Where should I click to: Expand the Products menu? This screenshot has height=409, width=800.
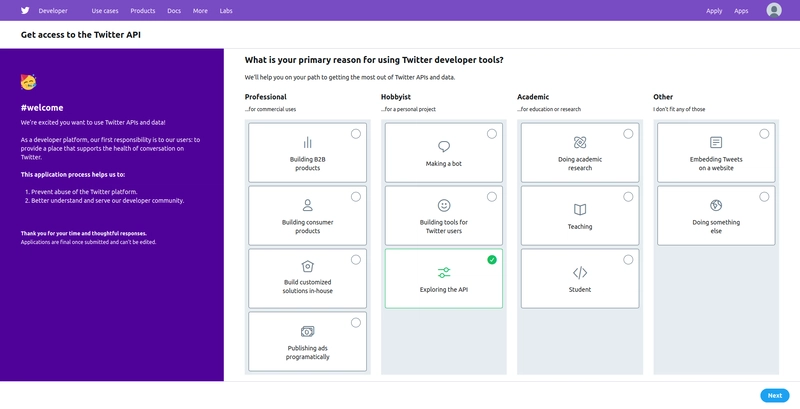point(143,11)
